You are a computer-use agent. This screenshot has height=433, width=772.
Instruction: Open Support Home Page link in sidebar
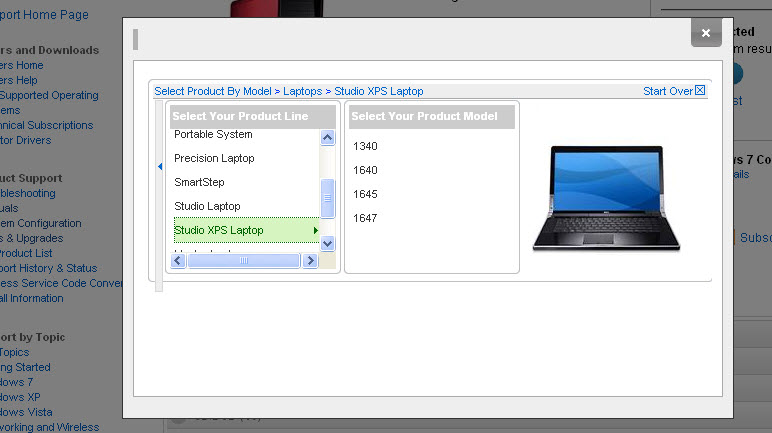[44, 15]
